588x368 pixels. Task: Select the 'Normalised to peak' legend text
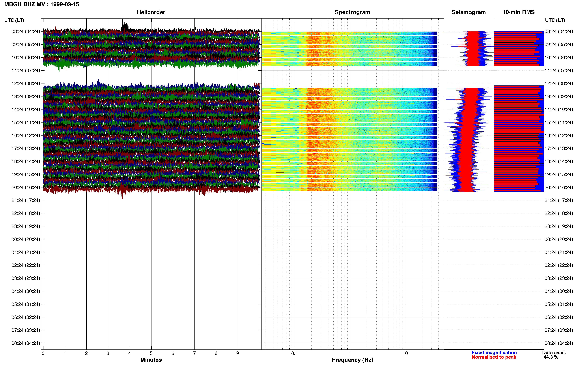point(494,357)
